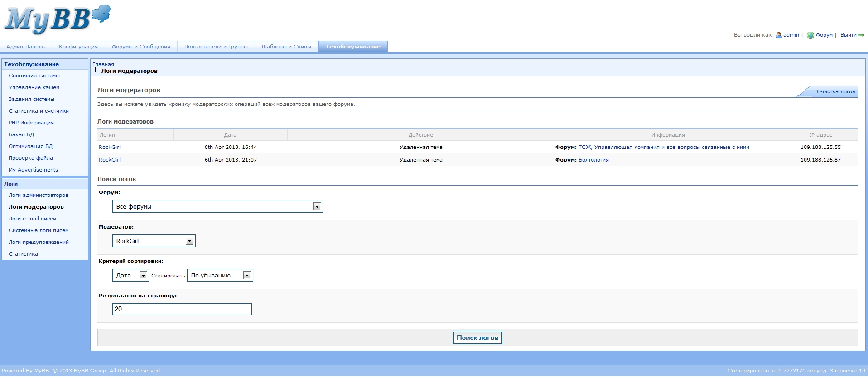Click the Форум link in the header
This screenshot has height=377, width=868.
824,35
